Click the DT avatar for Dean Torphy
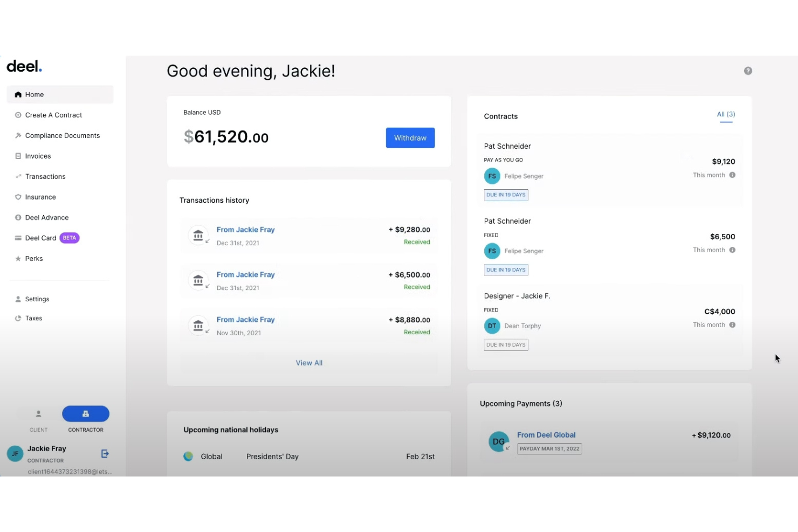Screen dimensions: 798x532 coord(492,326)
